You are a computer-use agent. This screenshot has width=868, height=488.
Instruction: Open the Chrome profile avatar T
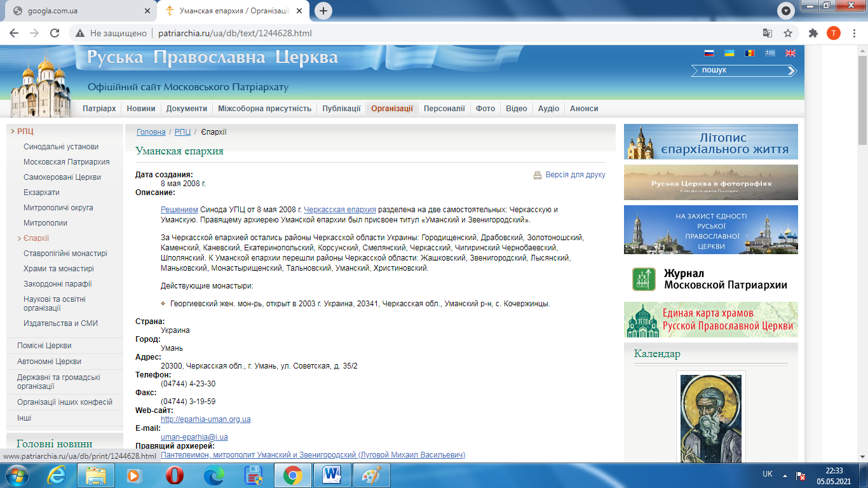[833, 33]
